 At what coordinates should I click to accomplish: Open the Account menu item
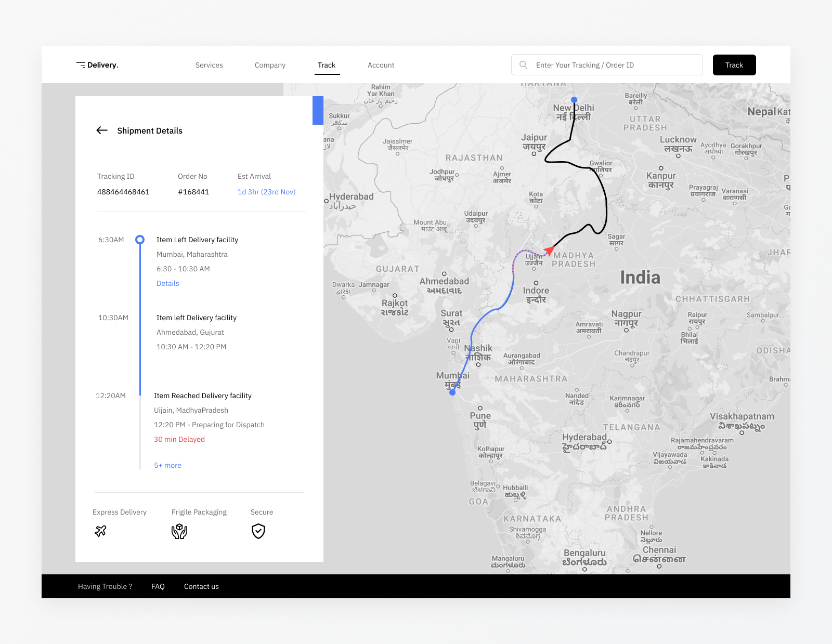(381, 65)
